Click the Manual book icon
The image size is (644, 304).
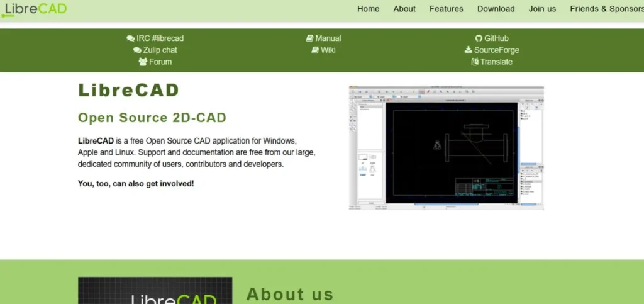coord(309,38)
